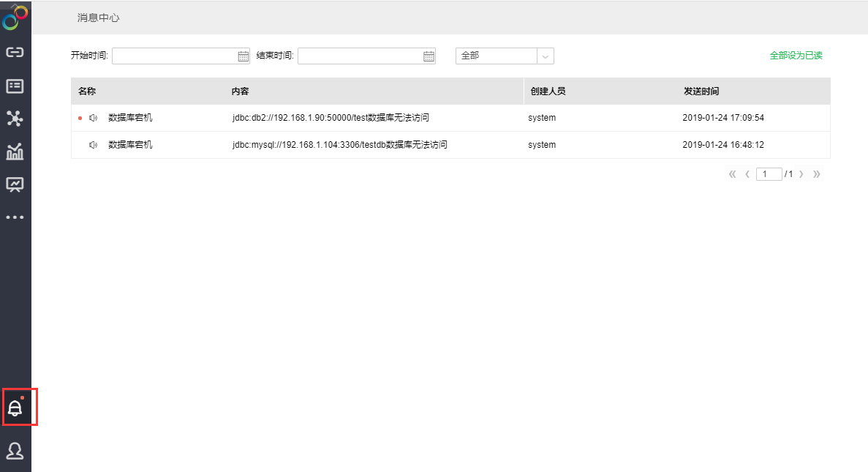
Task: Open the user profile icon in sidebar
Action: coord(15,451)
